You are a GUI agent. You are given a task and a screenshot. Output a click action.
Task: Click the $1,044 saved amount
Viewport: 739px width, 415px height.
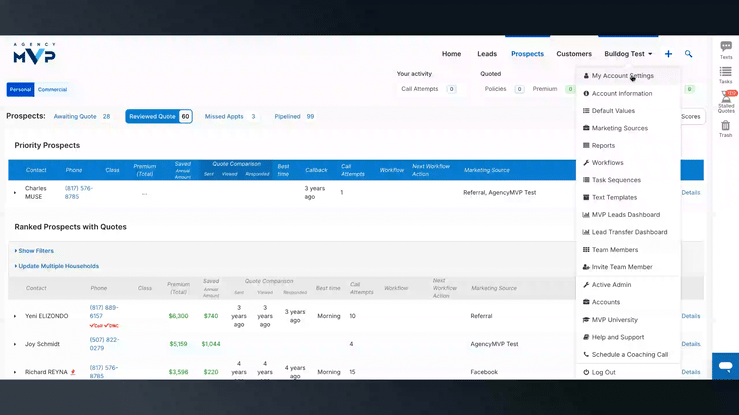click(211, 344)
